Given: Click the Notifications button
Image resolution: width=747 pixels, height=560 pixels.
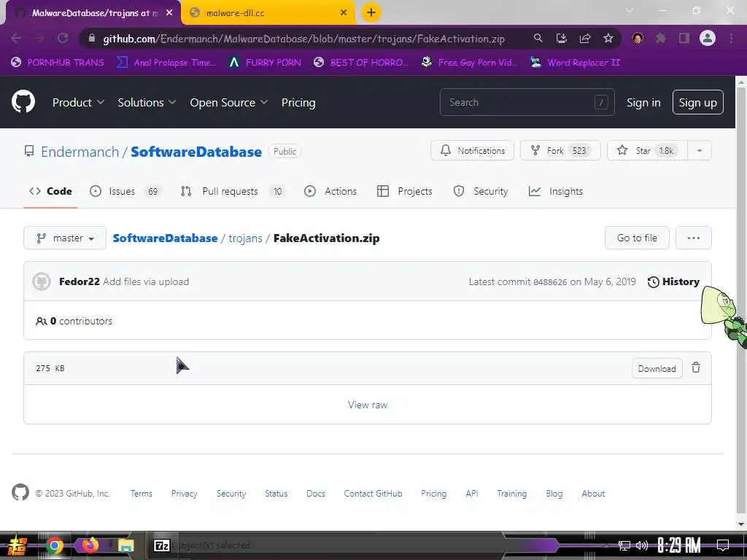Looking at the screenshot, I should tap(472, 150).
